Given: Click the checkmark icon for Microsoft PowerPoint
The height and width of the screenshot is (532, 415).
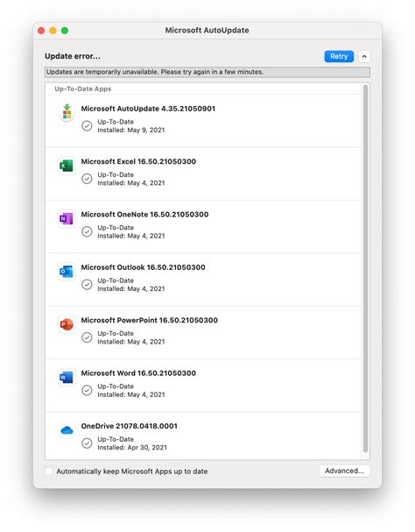Looking at the screenshot, I should pos(87,337).
